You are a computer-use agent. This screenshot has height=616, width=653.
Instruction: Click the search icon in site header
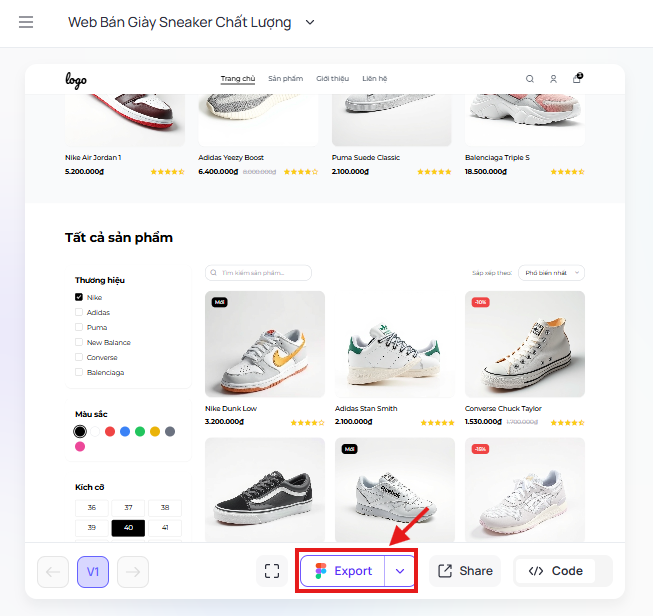[530, 79]
